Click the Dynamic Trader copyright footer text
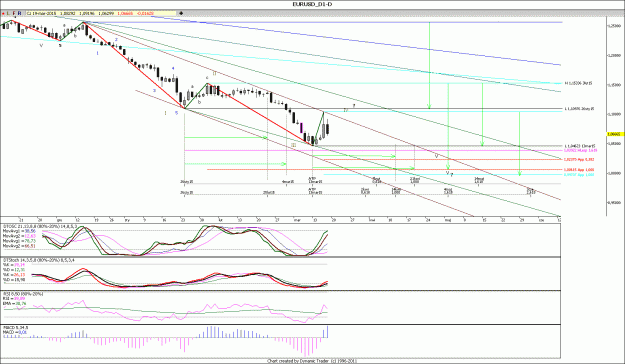 pos(312,361)
